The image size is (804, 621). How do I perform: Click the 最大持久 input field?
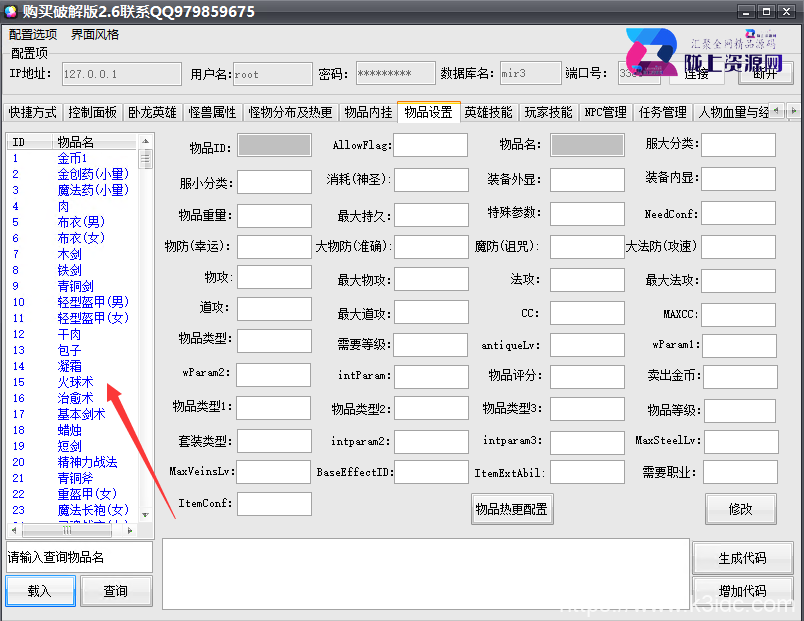[431, 215]
